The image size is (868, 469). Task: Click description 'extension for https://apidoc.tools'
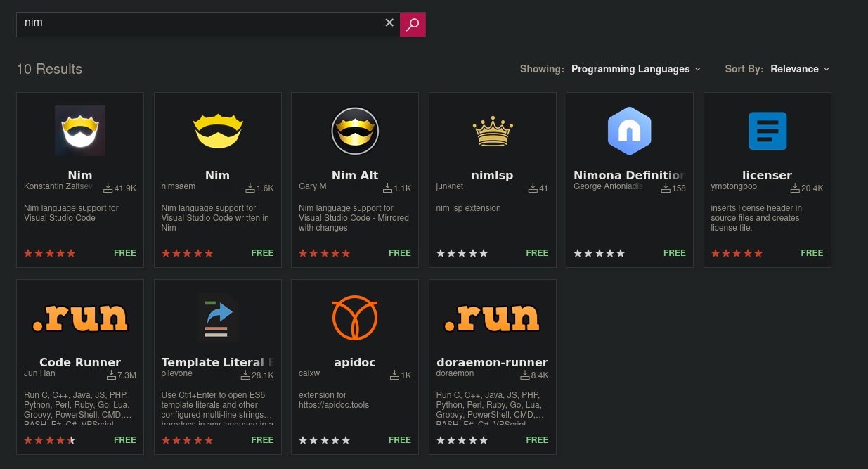[x=334, y=400]
